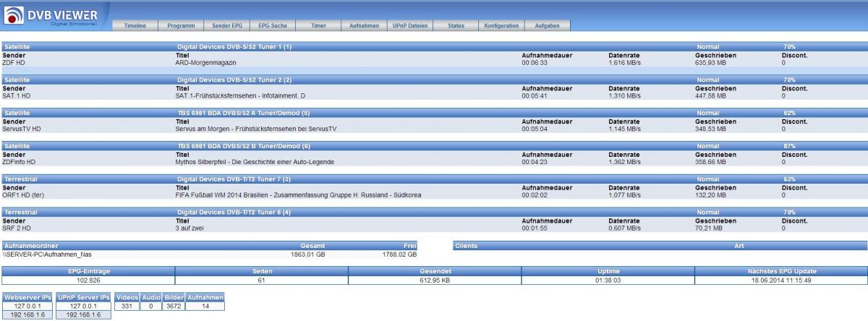Open the Timer tab
868x321 pixels.
pyautogui.click(x=318, y=26)
